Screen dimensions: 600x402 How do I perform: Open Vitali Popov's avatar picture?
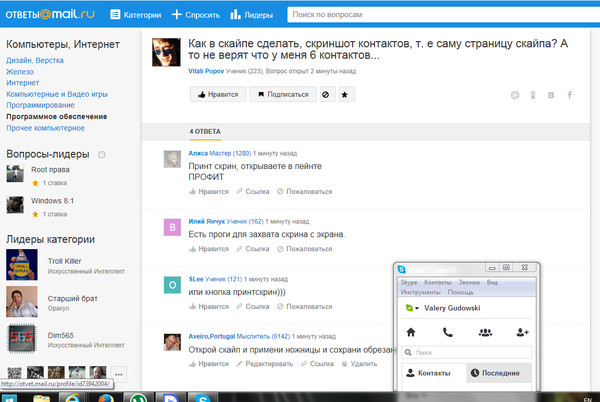(x=166, y=52)
